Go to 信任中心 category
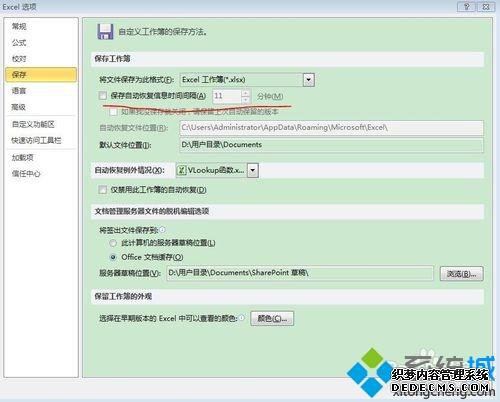Image resolution: width=500 pixels, height=402 pixels. pyautogui.click(x=26, y=173)
